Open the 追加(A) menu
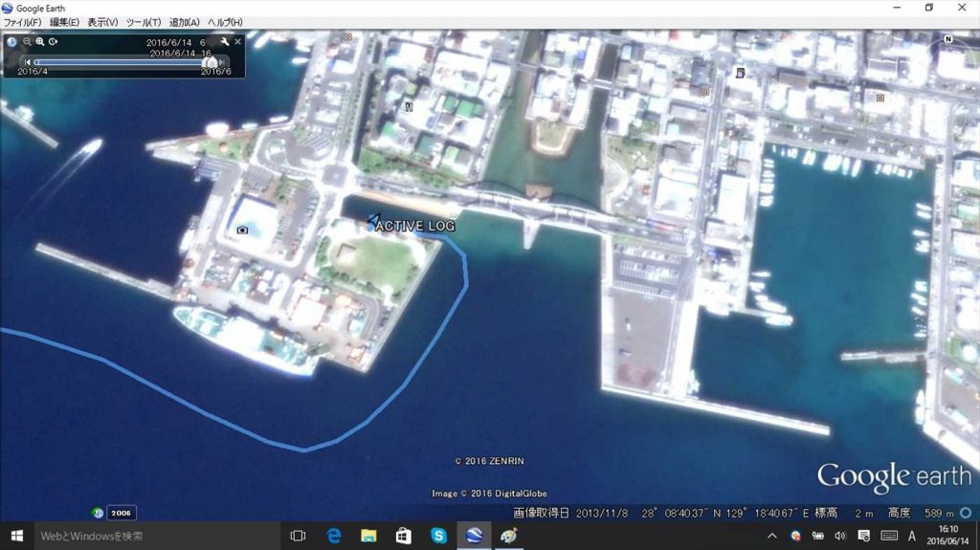 [x=185, y=22]
